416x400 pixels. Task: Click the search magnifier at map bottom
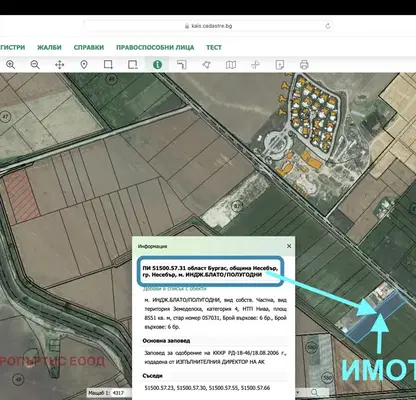click(314, 393)
